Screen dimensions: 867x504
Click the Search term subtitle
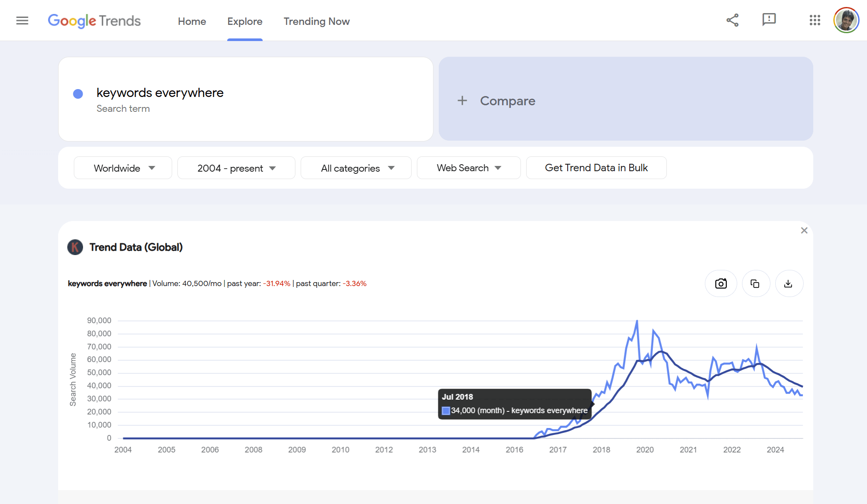point(123,109)
